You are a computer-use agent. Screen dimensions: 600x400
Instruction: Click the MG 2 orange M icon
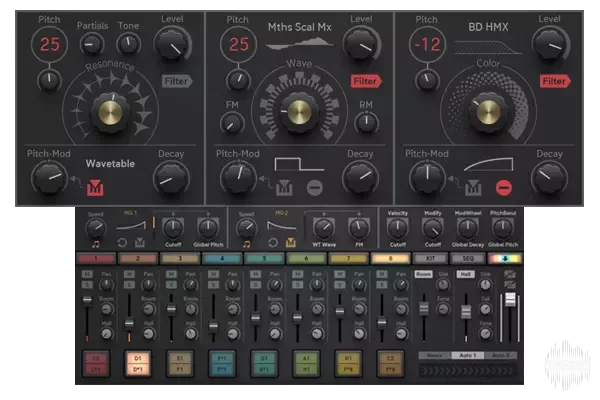coord(290,243)
